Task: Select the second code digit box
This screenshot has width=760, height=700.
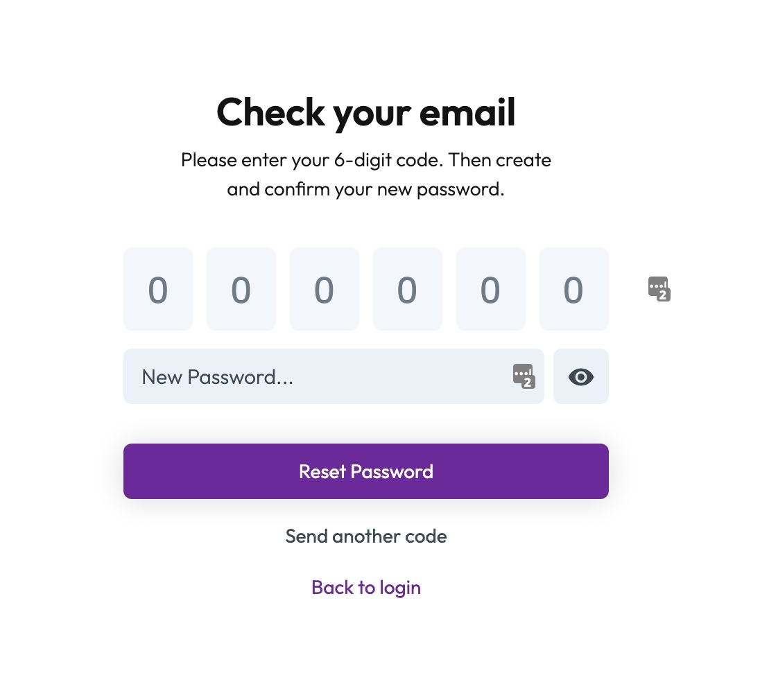Action: (241, 289)
